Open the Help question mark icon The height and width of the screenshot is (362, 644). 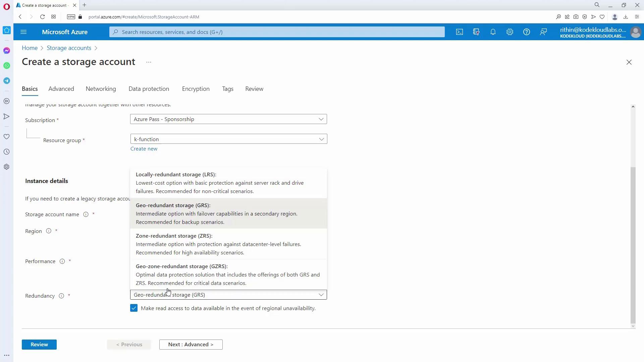click(526, 32)
